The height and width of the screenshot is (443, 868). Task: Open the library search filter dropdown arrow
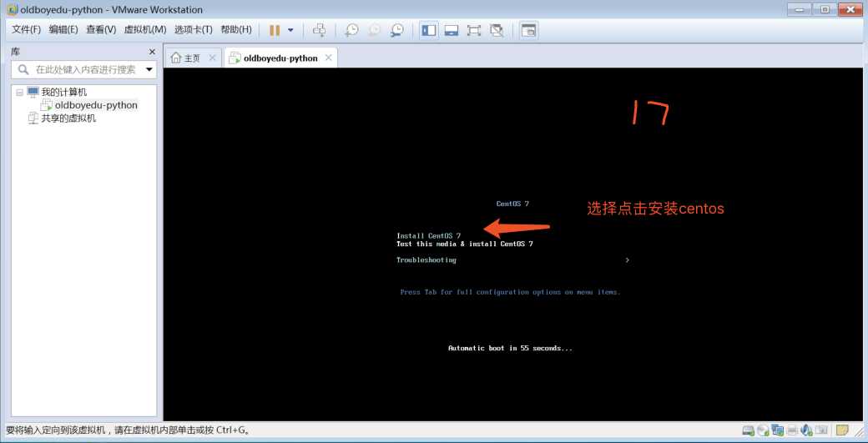coord(149,70)
